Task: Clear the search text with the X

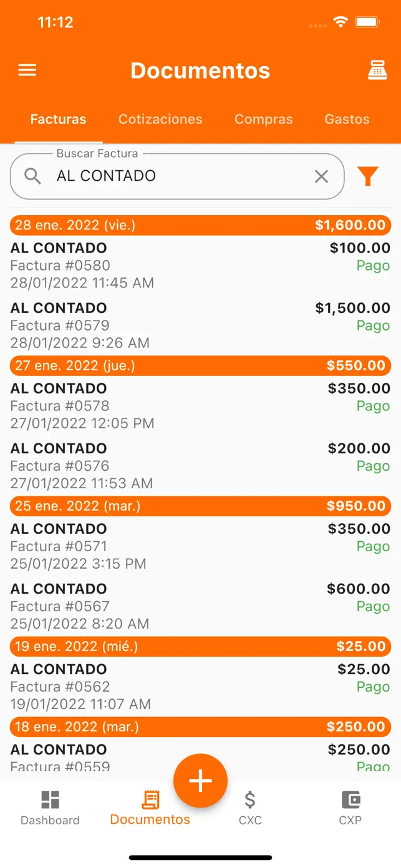Action: pos(322,176)
